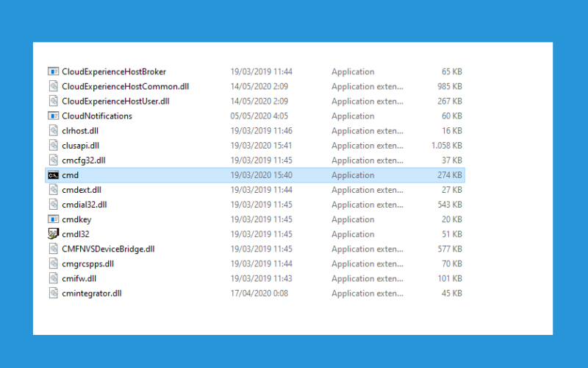Click the Application type of cmd
This screenshot has width=588, height=368.
[x=353, y=175]
